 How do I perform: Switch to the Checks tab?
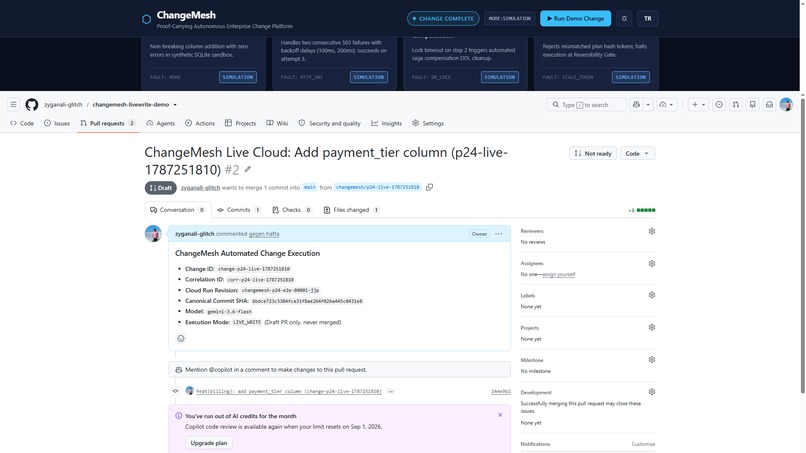click(x=292, y=210)
